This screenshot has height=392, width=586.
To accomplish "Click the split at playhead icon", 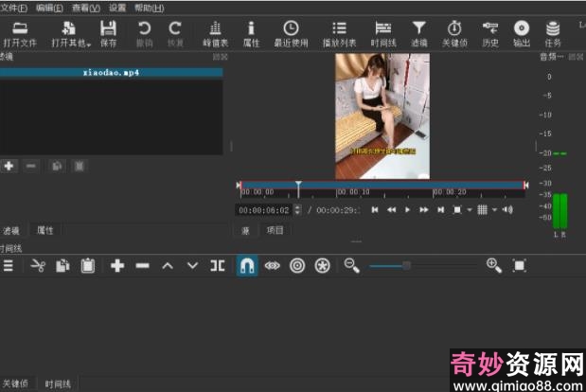I will [218, 266].
